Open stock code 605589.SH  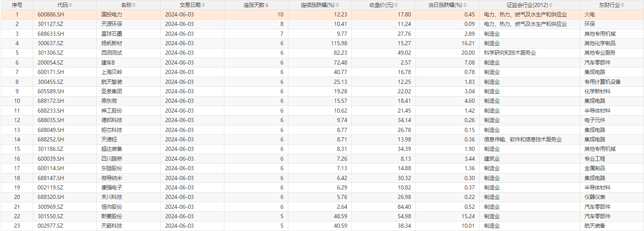51,91
